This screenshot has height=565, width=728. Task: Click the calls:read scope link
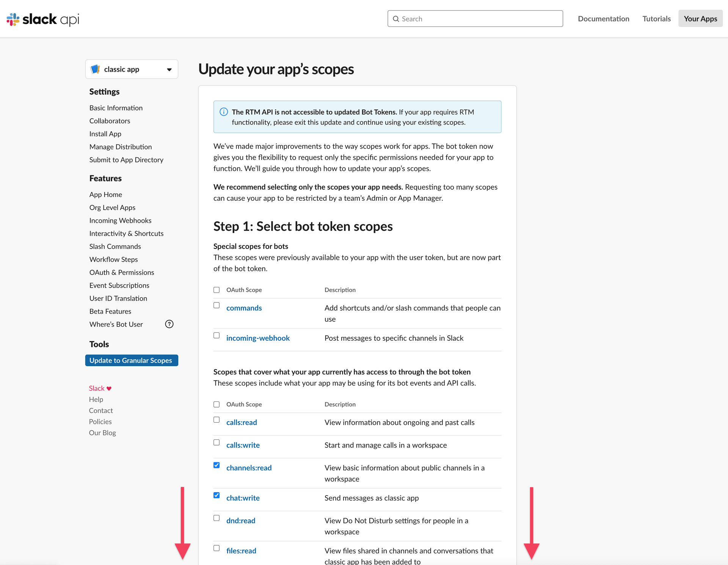point(242,422)
